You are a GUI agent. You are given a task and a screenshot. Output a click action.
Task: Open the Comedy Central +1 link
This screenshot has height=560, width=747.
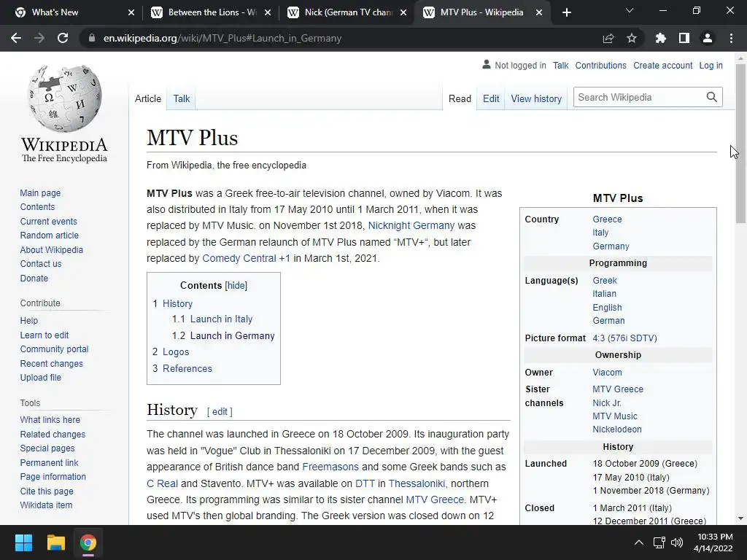(x=246, y=258)
